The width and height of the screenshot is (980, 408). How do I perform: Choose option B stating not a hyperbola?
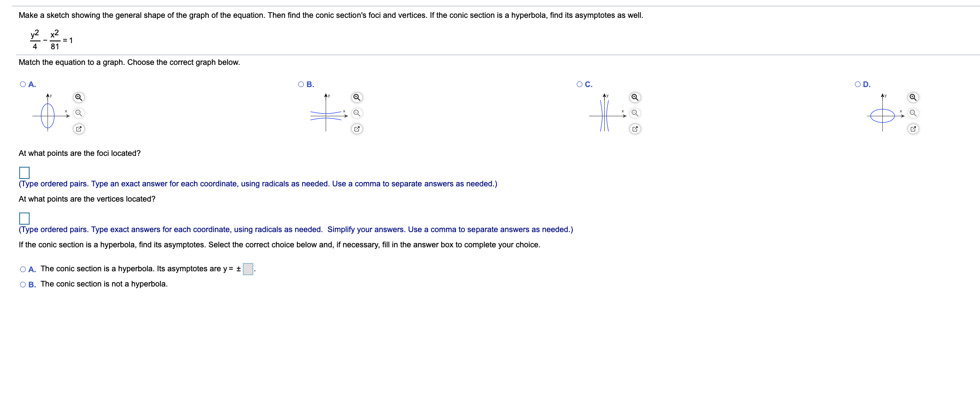click(x=23, y=284)
